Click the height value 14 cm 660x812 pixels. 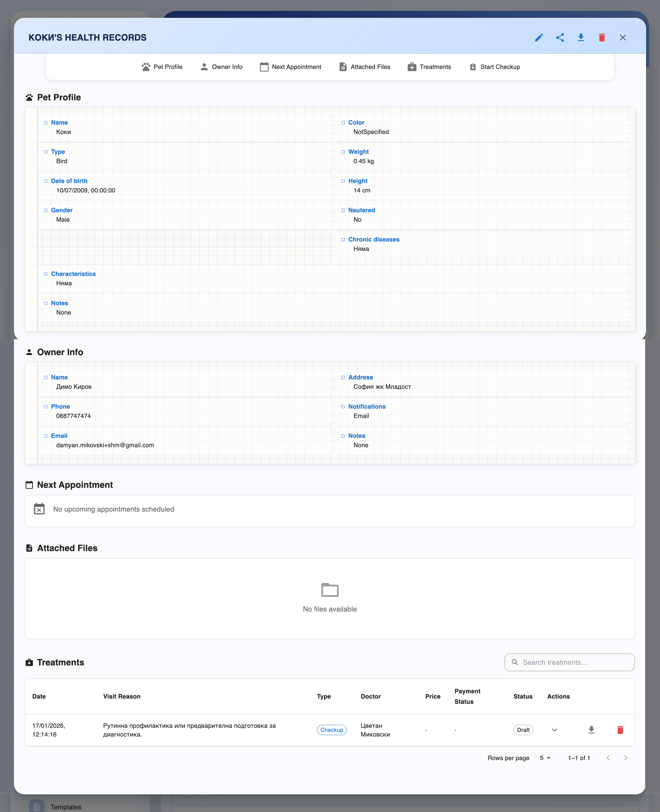click(362, 190)
